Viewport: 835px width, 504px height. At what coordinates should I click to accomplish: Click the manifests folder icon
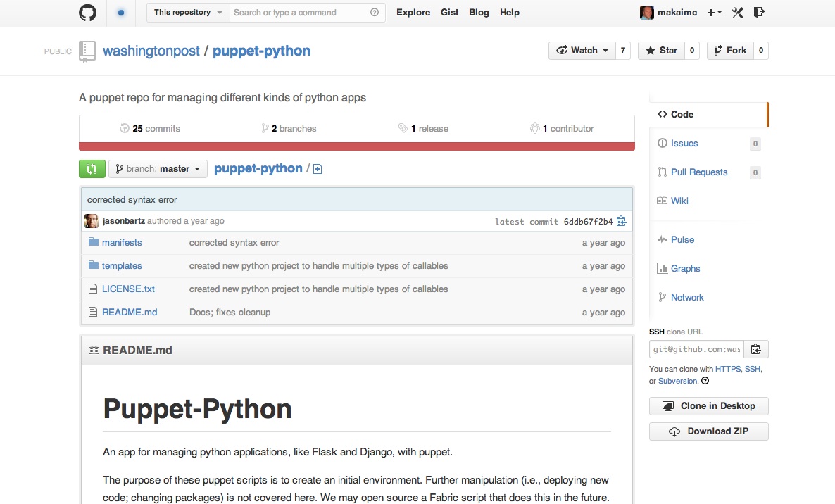pyautogui.click(x=93, y=242)
